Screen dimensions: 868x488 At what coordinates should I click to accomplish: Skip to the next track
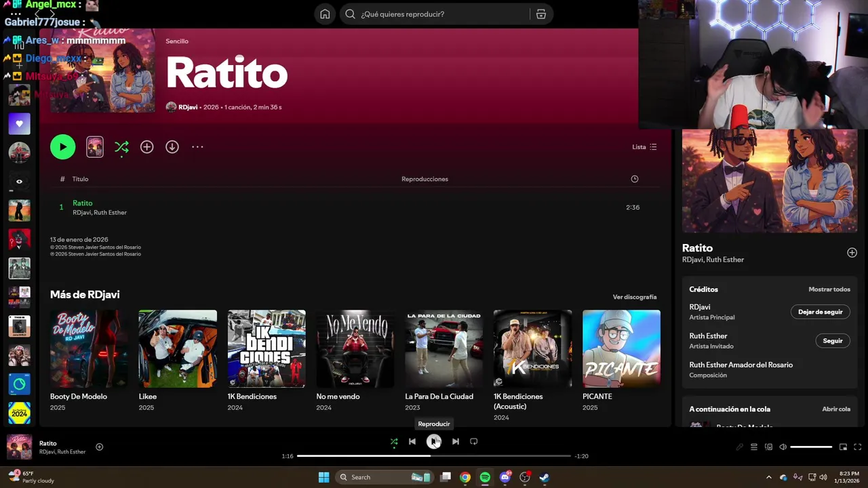point(455,442)
